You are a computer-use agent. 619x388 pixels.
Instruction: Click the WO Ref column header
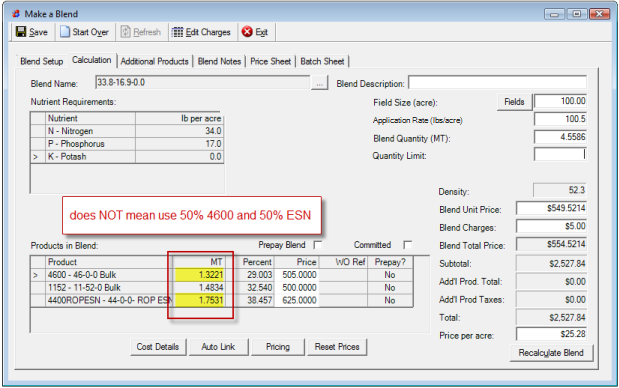[343, 262]
